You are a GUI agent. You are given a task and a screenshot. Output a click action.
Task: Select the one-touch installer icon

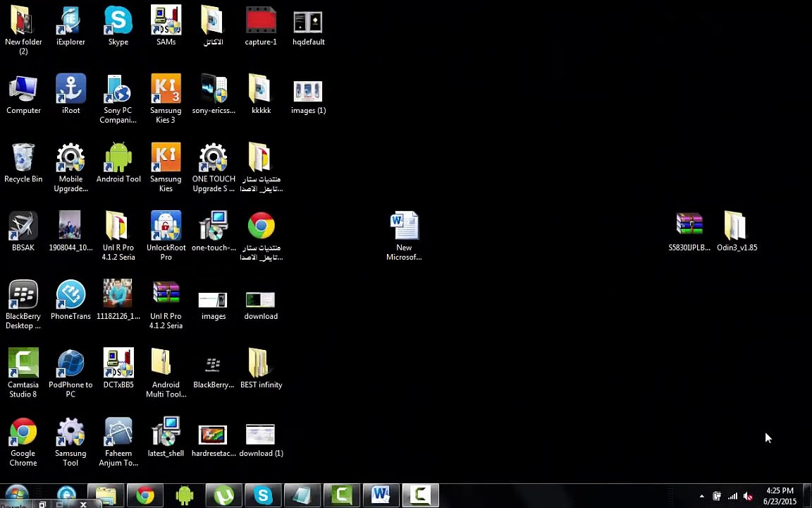[214, 231]
